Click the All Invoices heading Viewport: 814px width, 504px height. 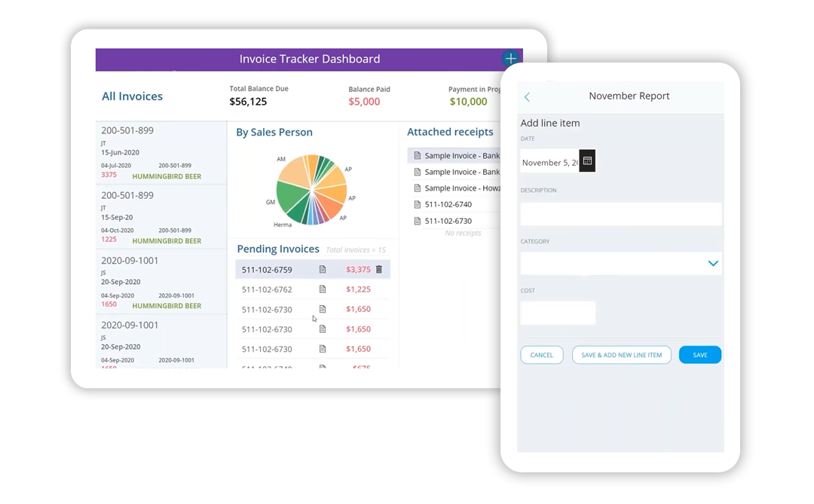pos(132,96)
